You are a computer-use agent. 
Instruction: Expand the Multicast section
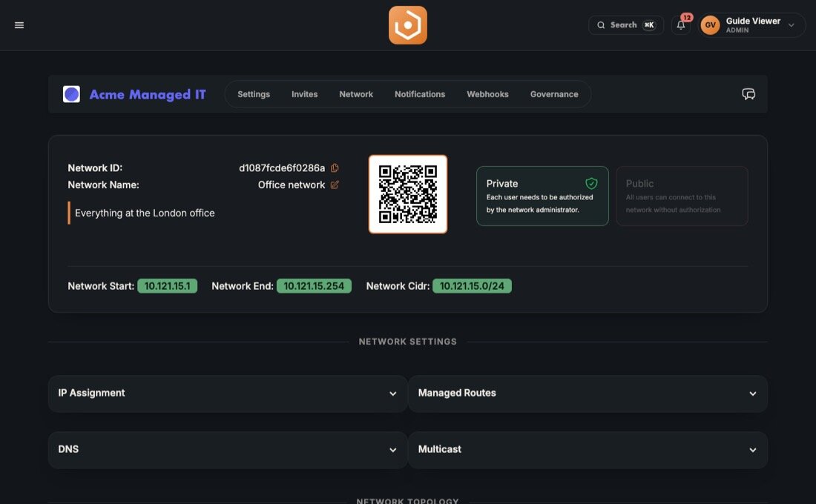588,450
